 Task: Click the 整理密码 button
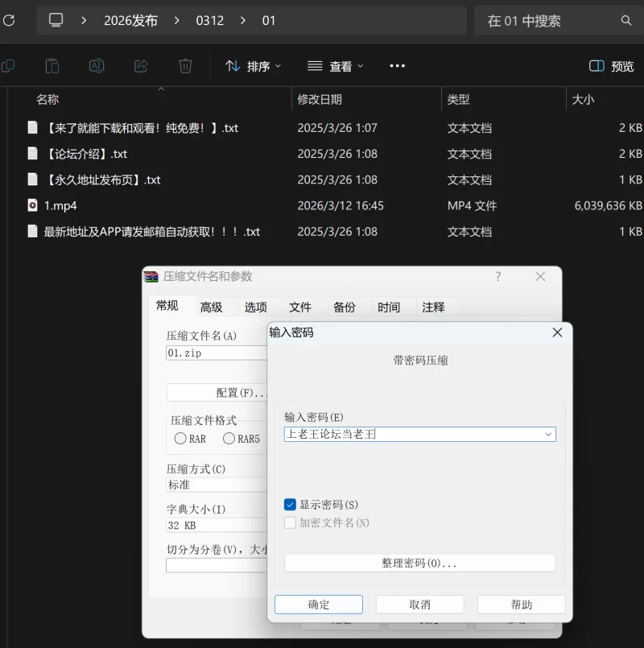[x=419, y=563]
